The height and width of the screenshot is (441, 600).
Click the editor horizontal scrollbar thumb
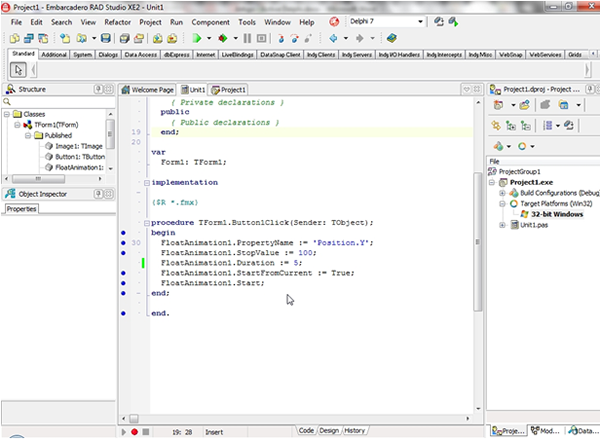(134, 418)
